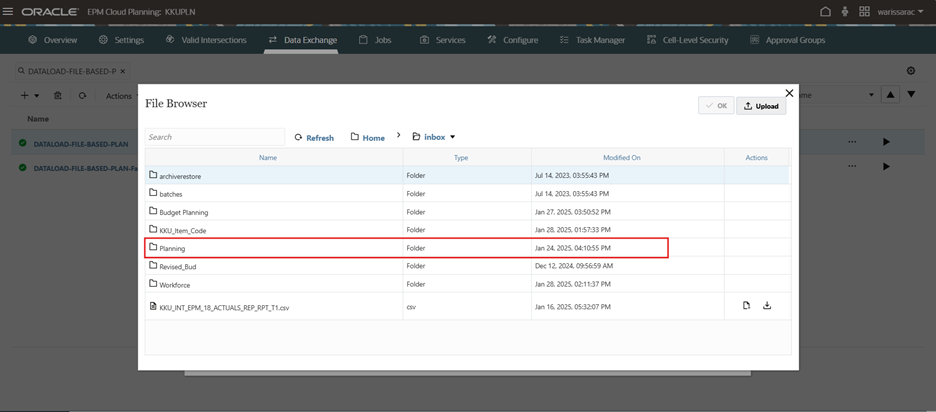Download the KKU_INT_EPM_18_ACTUALS csv file

coord(767,306)
